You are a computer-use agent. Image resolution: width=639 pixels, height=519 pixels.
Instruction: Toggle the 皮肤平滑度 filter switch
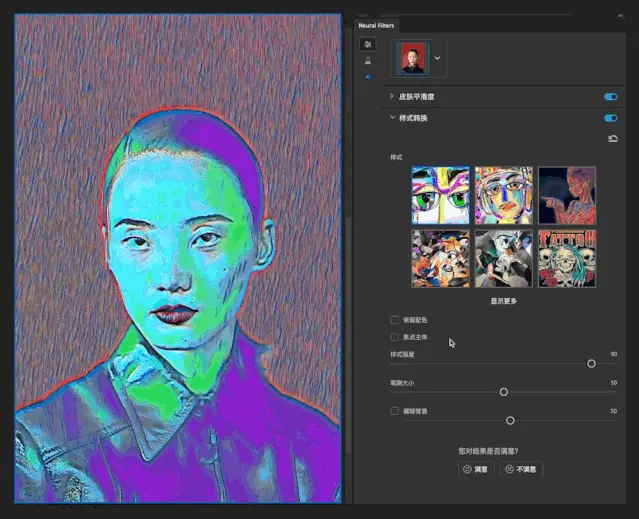(610, 97)
